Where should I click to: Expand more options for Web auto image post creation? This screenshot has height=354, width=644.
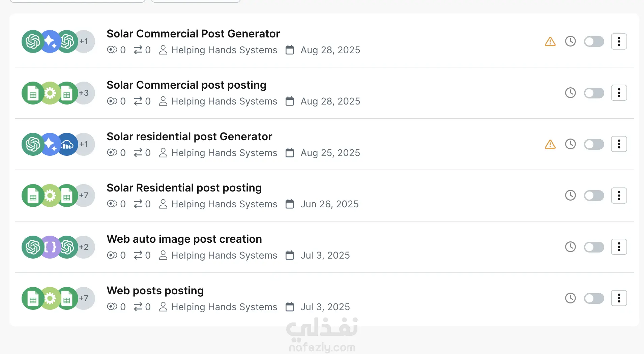coord(619,247)
